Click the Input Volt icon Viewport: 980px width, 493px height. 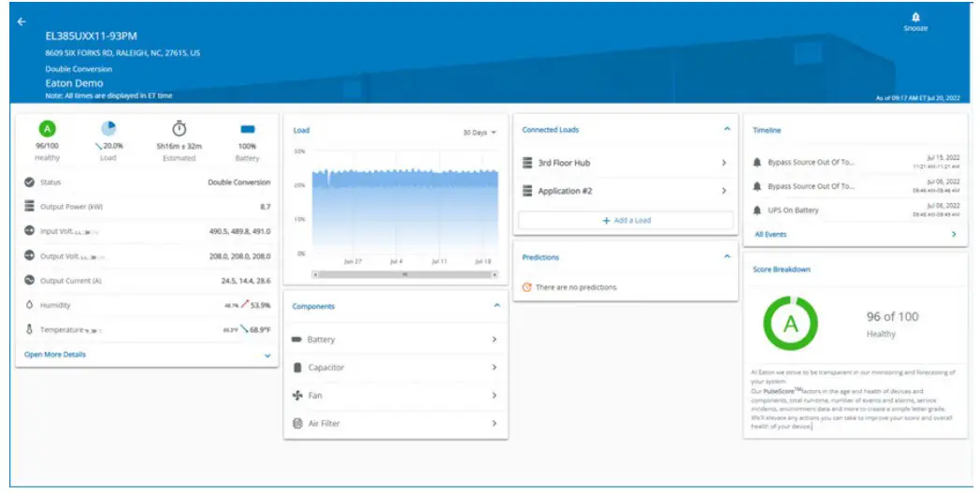(x=29, y=231)
